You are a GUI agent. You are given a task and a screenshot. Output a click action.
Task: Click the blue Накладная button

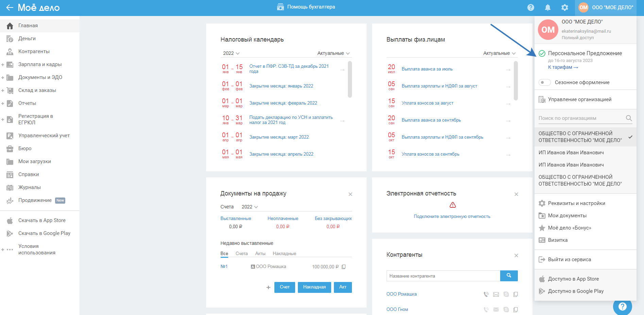tap(315, 287)
